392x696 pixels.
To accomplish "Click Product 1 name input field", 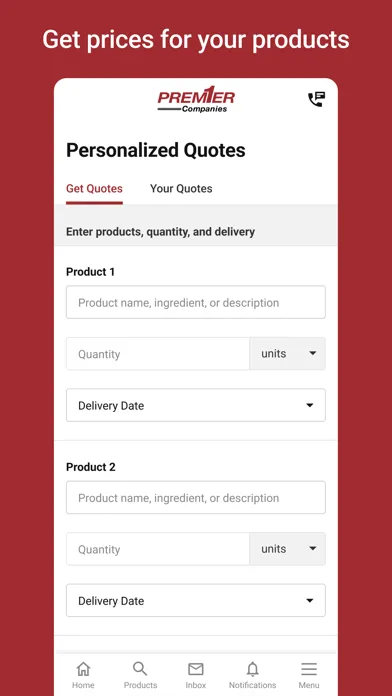I will click(196, 302).
